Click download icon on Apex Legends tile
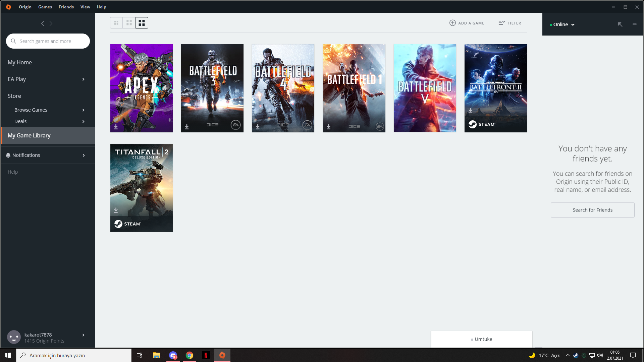Viewport: 644px width, 362px height. point(116,127)
